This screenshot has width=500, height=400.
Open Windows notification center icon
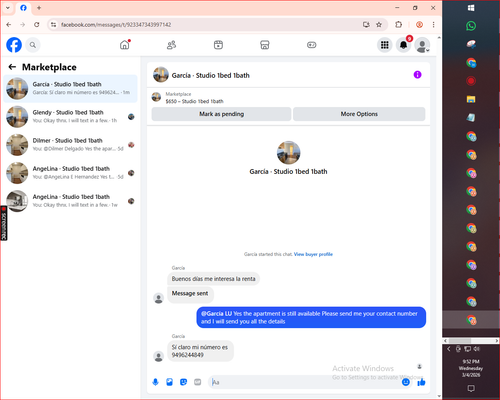point(471,388)
